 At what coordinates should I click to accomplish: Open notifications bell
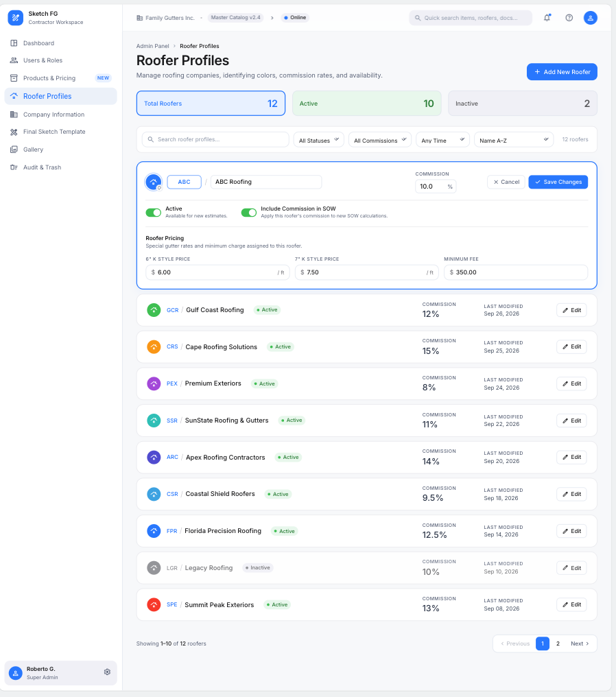[x=547, y=18]
